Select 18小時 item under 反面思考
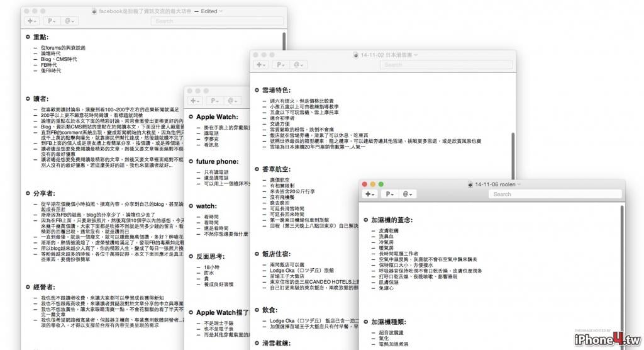The image size is (644, 350). (211, 267)
